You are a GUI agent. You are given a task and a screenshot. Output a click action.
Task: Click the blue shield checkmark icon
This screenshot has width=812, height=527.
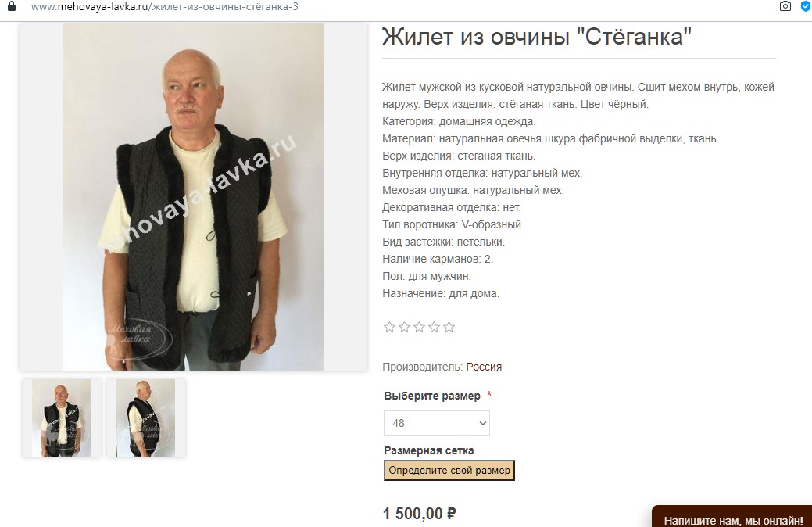[807, 6]
